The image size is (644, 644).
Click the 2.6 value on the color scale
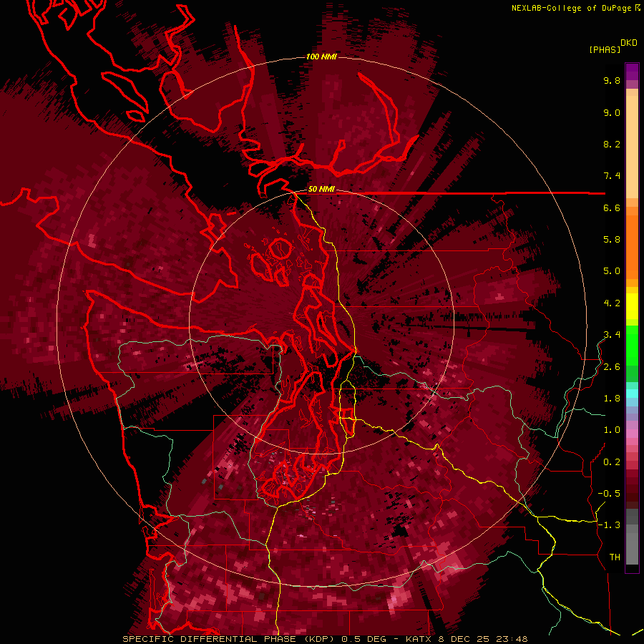click(x=612, y=367)
